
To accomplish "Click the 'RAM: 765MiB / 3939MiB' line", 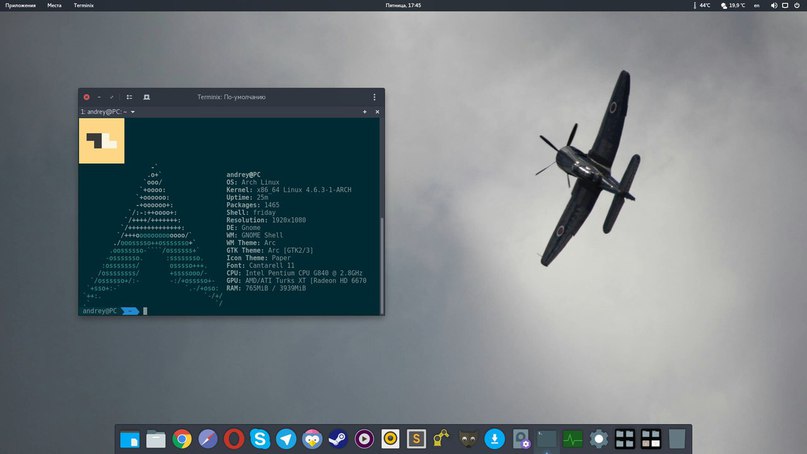I will coord(266,288).
